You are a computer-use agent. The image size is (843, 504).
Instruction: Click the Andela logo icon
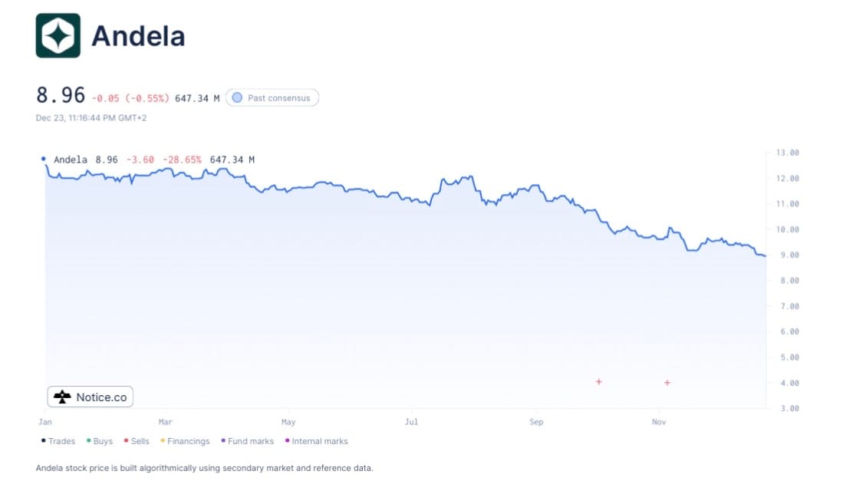tap(58, 35)
